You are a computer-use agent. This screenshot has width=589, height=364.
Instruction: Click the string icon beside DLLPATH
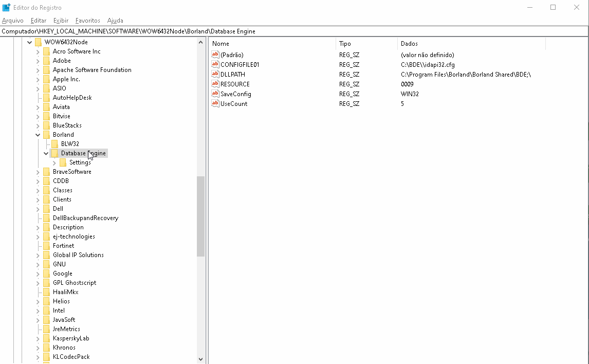point(215,75)
